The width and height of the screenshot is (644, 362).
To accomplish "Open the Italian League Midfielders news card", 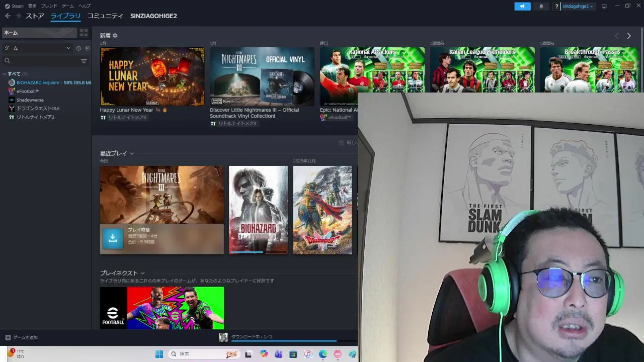I will pos(482,70).
